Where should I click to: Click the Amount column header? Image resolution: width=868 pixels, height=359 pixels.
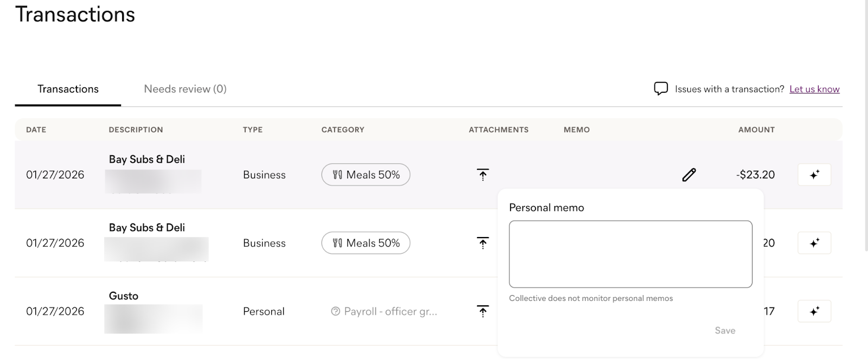tap(756, 130)
